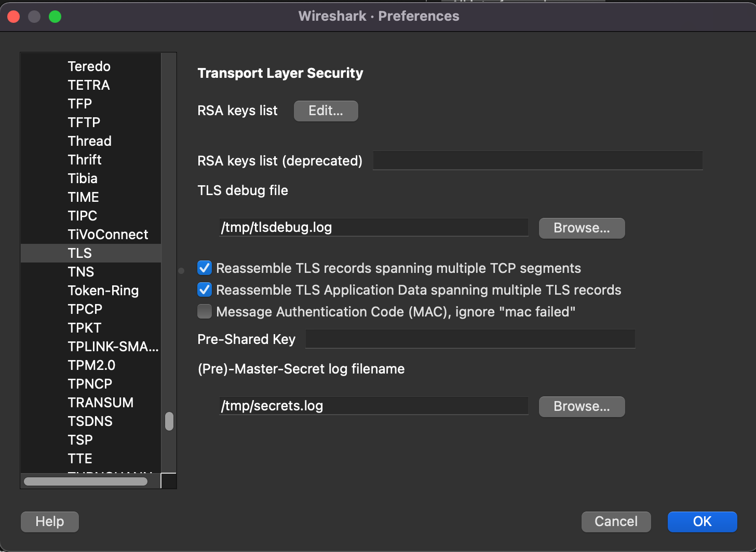Select Thread protocol entry
This screenshot has height=552, width=756.
tap(91, 141)
